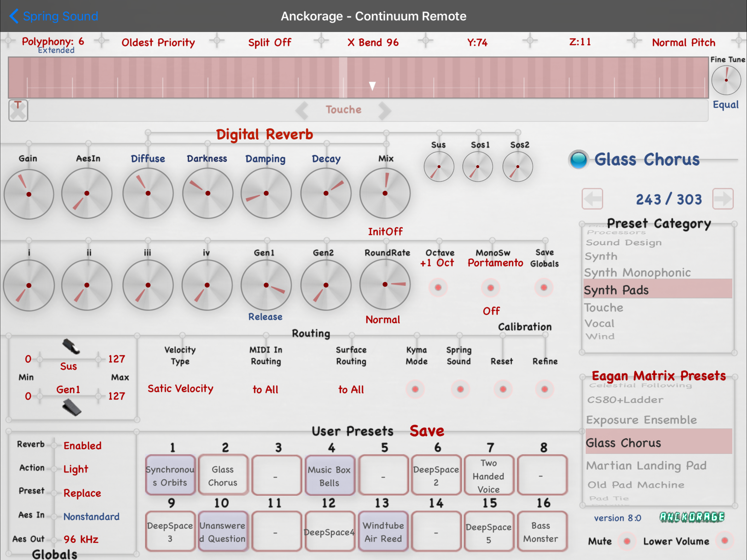Activate the Reset calibration button
747x560 pixels.
pyautogui.click(x=503, y=389)
